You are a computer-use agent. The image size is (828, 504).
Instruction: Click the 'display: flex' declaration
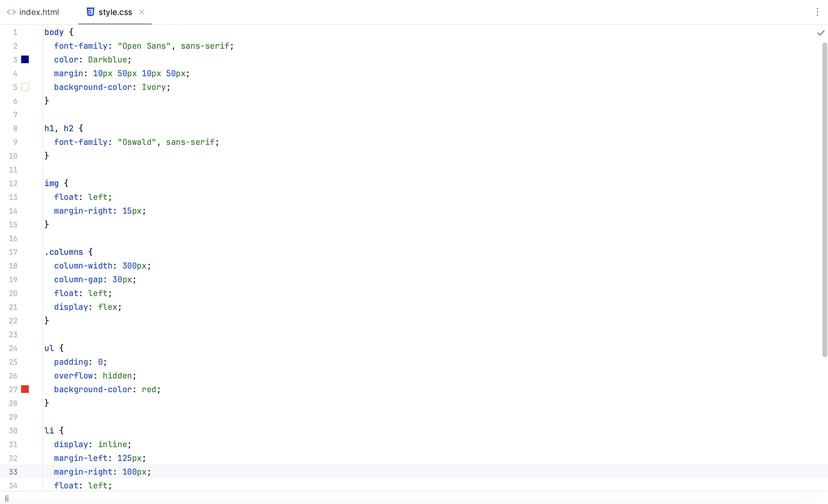click(x=87, y=307)
